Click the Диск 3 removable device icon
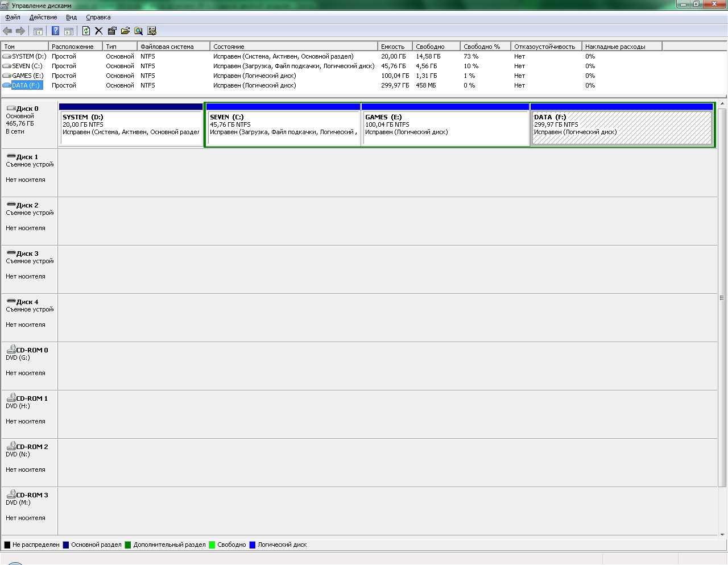728x565 pixels. point(11,252)
